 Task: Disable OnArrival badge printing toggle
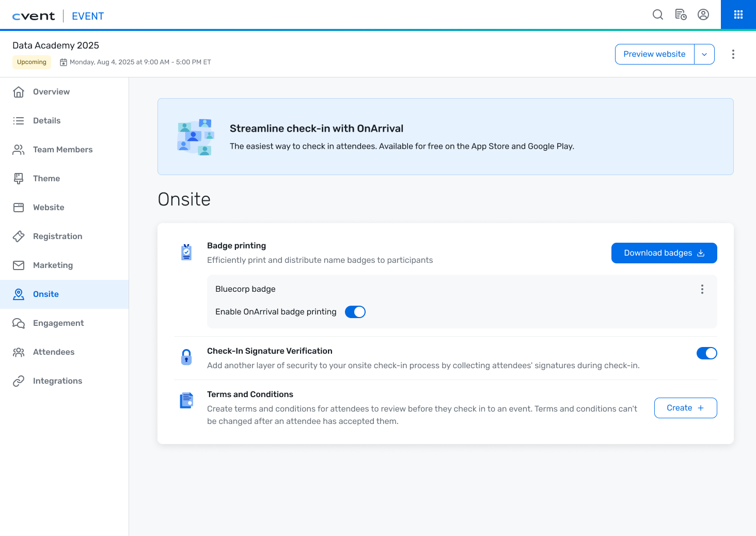[355, 312]
